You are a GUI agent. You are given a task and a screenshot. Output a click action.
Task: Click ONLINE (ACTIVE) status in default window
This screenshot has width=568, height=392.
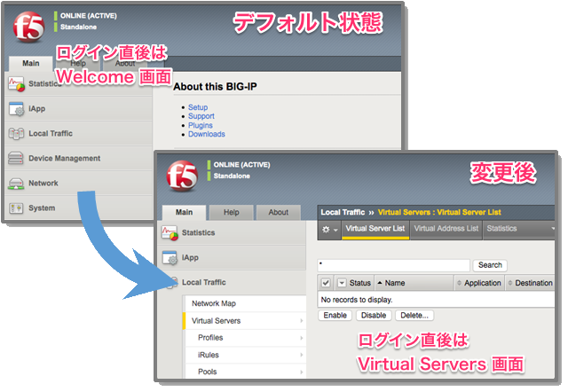[x=89, y=16]
